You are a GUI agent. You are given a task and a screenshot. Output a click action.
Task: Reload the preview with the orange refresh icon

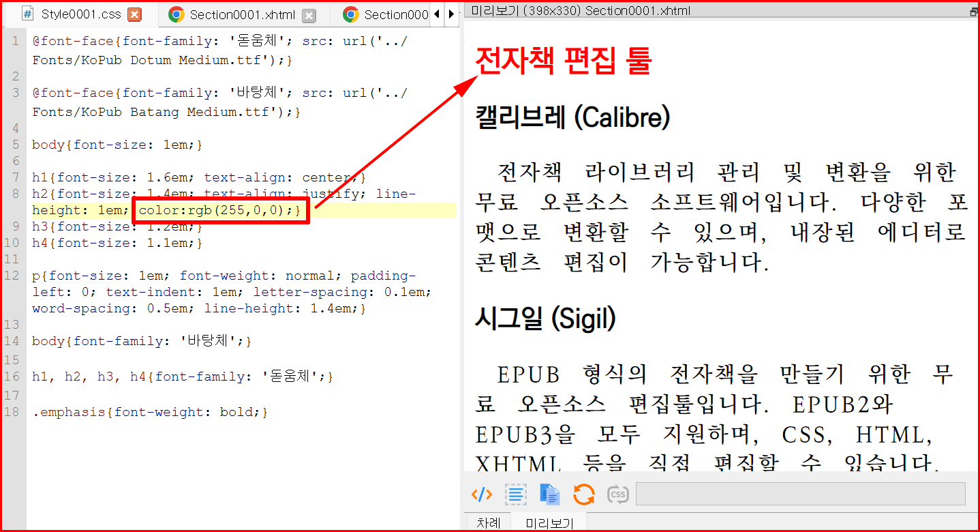click(x=583, y=494)
